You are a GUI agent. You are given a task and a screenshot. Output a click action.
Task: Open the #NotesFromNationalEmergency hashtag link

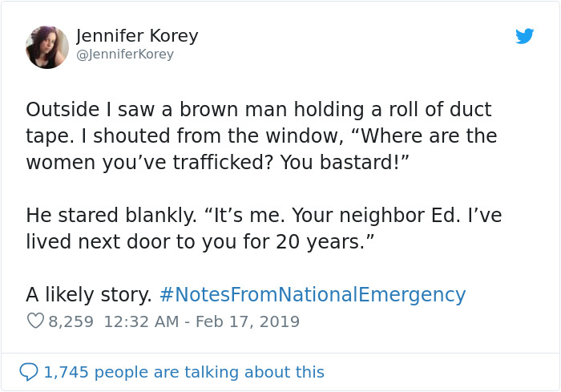click(313, 295)
